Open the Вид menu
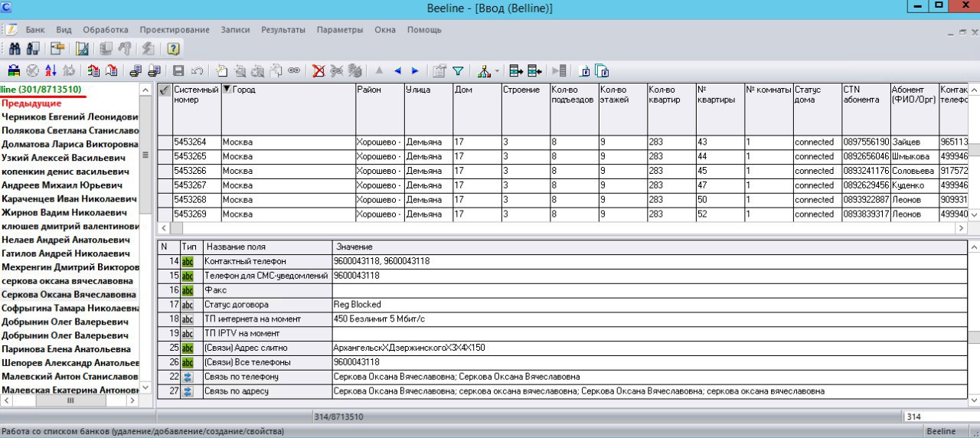Image resolution: width=980 pixels, height=438 pixels. (64, 30)
